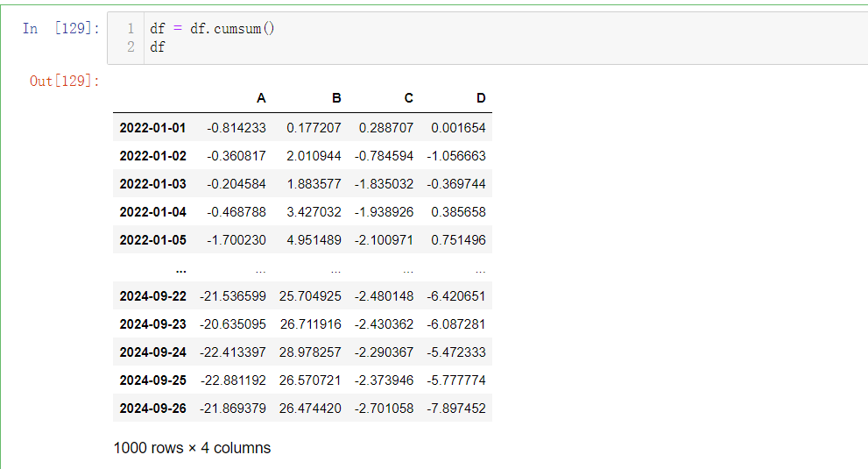Viewport: 868px width, 469px height.
Task: Click cell value 2.010944
Action: click(x=314, y=156)
